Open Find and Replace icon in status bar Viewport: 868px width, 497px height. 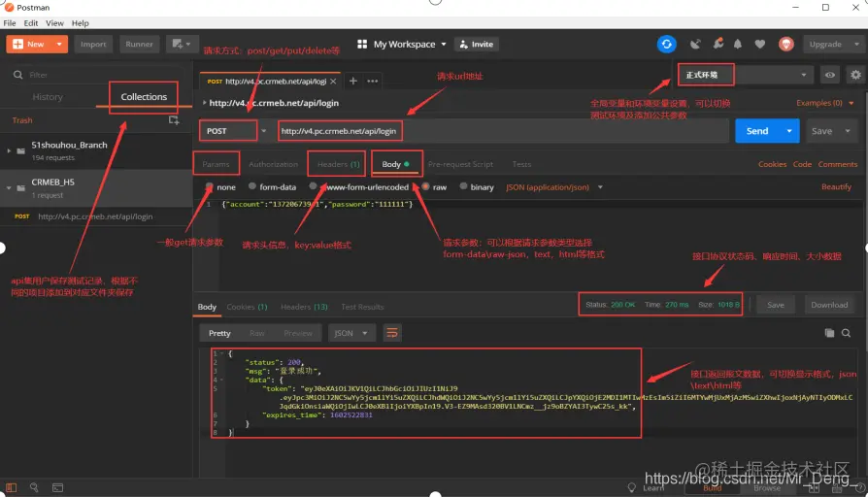(x=34, y=487)
